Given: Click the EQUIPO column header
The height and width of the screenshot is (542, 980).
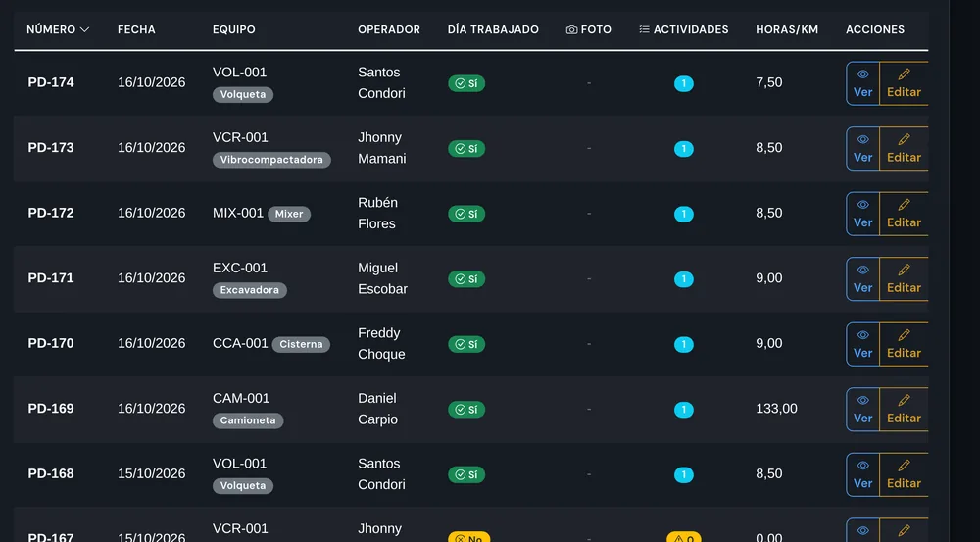Looking at the screenshot, I should pyautogui.click(x=234, y=29).
